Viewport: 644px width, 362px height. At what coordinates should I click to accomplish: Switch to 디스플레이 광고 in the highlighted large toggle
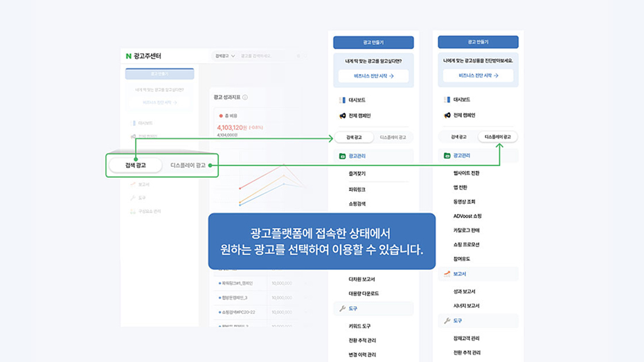[188, 165]
